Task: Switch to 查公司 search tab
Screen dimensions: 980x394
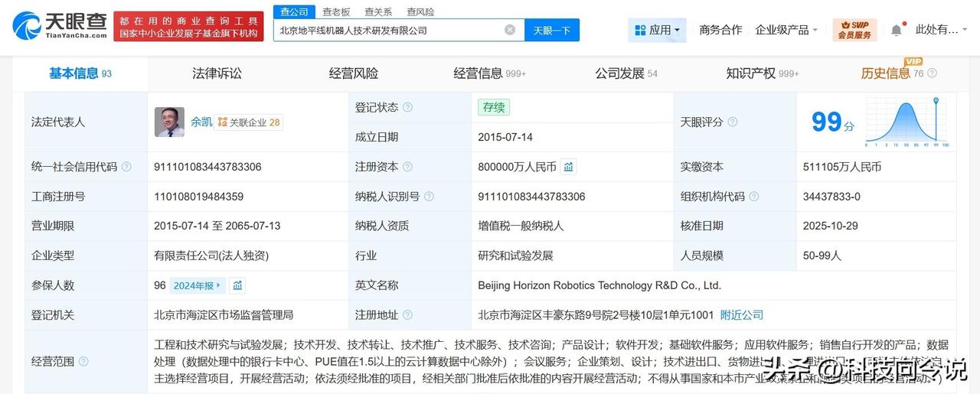Action: (x=294, y=11)
